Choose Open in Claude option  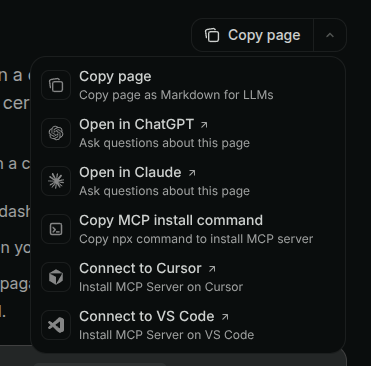tap(188, 181)
